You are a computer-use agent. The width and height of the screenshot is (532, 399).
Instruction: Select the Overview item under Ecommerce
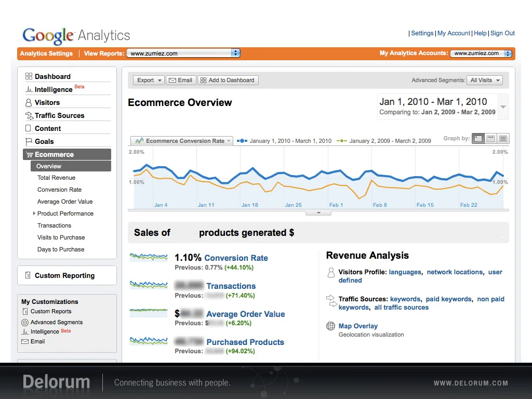(71, 166)
